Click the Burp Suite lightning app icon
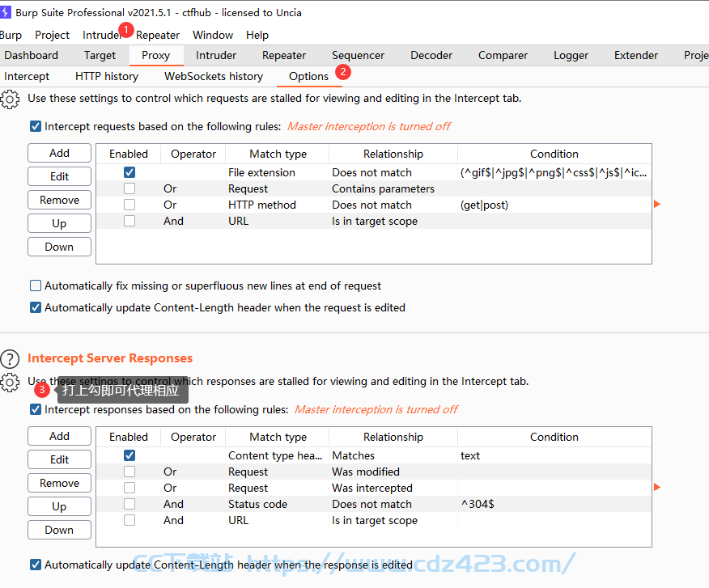 (x=5, y=12)
